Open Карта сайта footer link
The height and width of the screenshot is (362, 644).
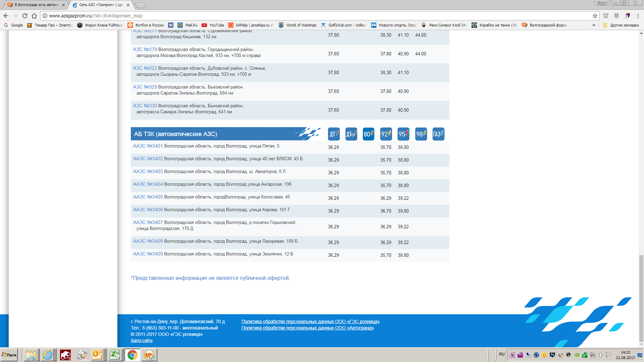142,341
